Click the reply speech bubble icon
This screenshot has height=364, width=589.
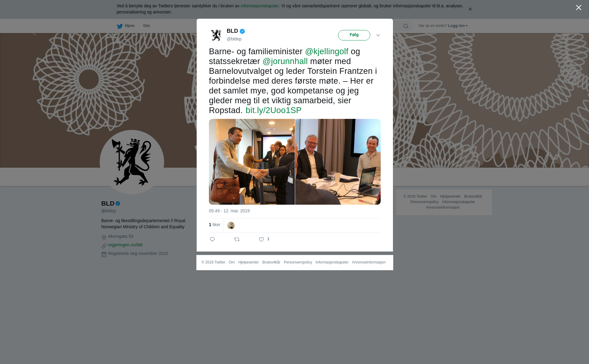212,239
